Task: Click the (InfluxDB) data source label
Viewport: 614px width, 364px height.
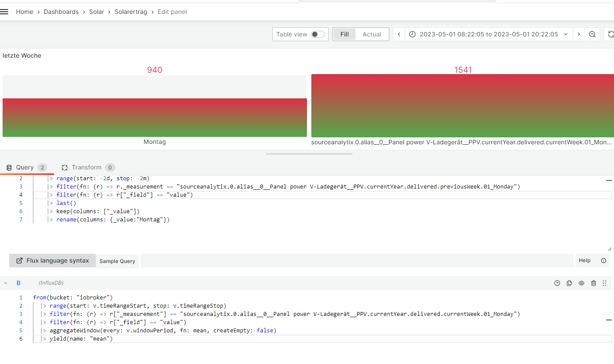Action: click(x=51, y=283)
